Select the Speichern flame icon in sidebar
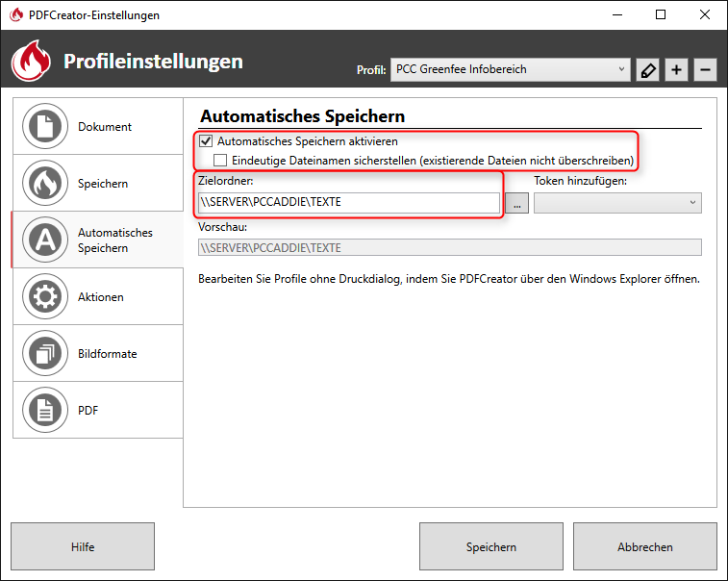Viewport: 728px width, 581px height. [44, 183]
